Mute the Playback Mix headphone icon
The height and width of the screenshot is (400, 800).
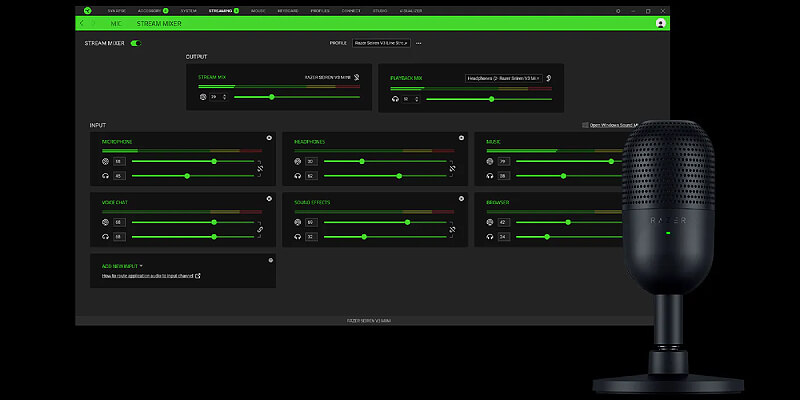coord(395,99)
